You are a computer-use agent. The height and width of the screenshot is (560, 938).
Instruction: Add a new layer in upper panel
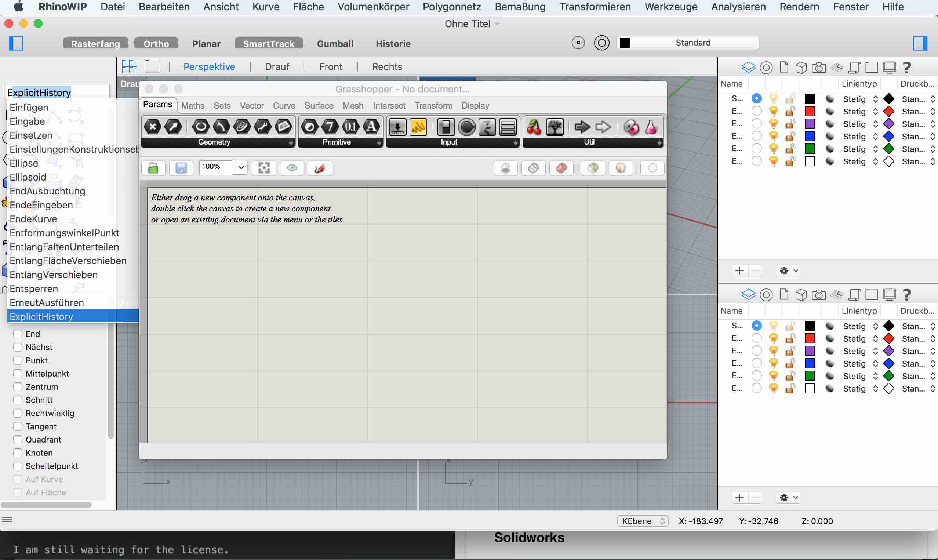tap(739, 270)
